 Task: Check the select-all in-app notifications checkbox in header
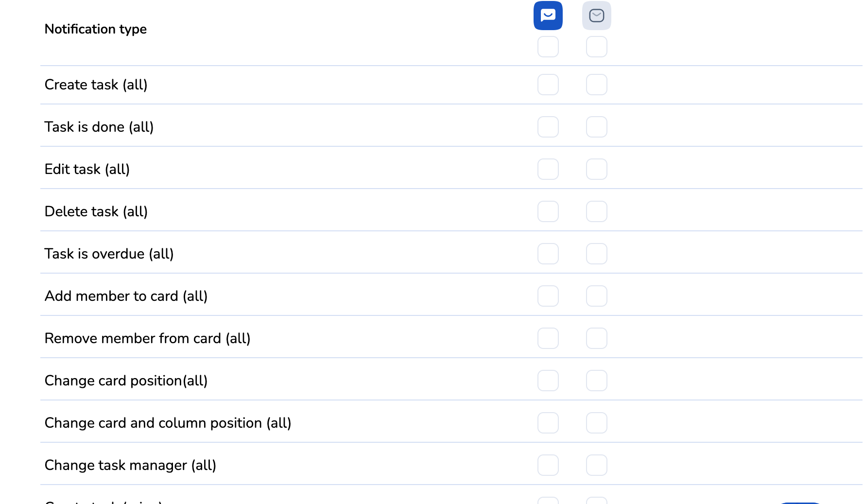click(x=548, y=47)
